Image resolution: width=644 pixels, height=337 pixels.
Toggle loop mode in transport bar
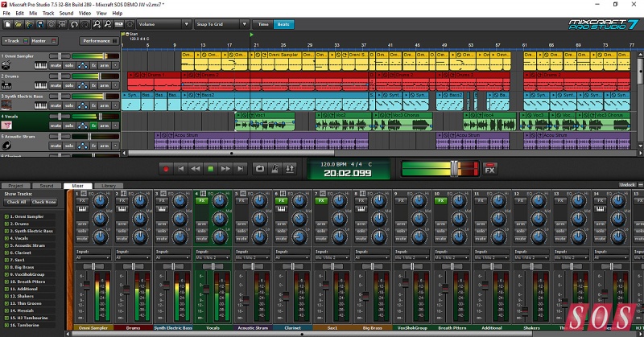point(260,169)
